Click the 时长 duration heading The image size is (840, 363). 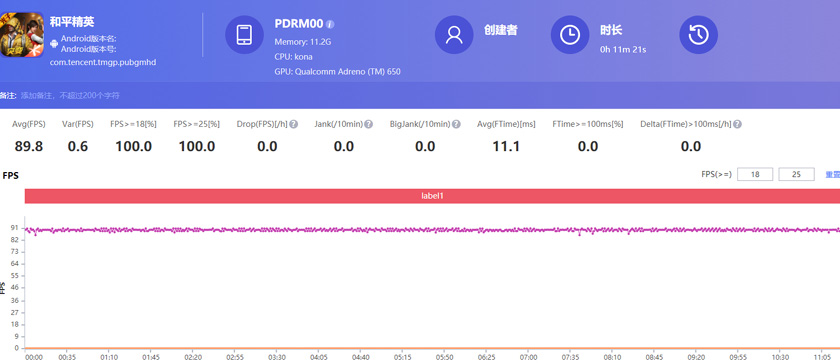611,30
